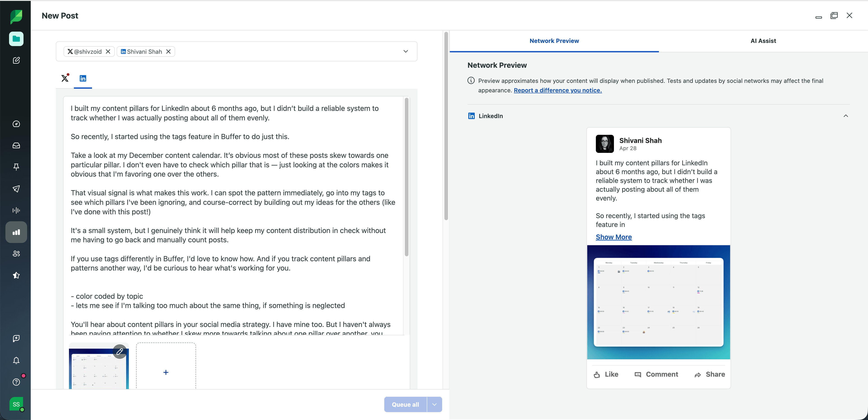Click inside the post text editor
Screen dimensions: 868x420
click(233, 215)
